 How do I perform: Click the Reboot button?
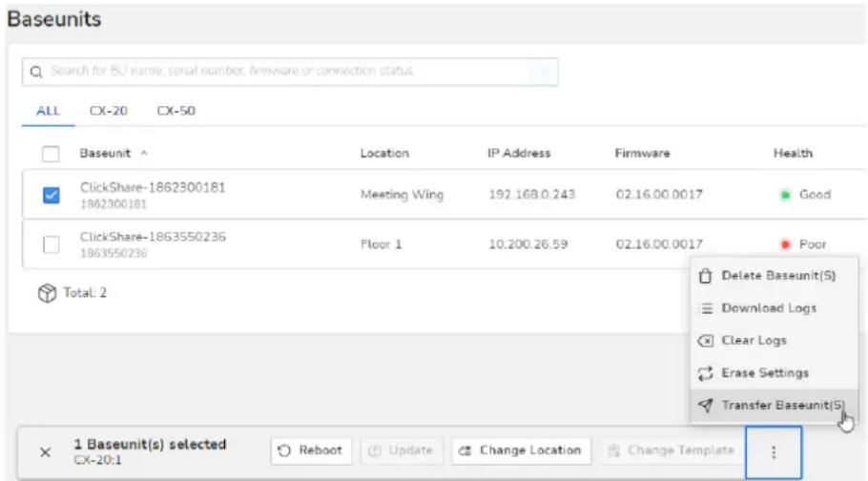pyautogui.click(x=311, y=450)
